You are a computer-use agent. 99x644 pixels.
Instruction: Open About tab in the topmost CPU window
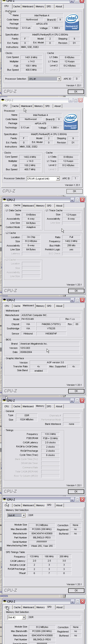point(59,6)
